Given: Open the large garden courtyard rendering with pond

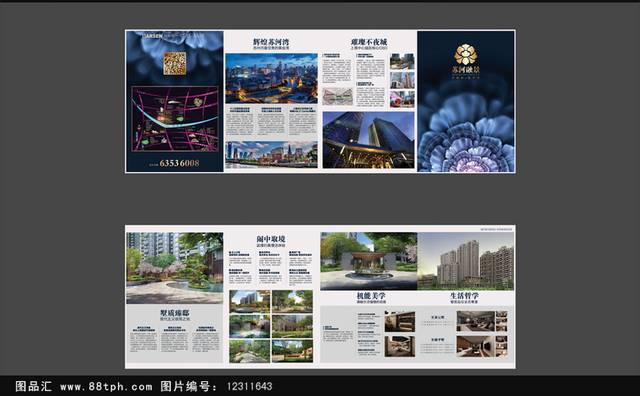Looking at the screenshot, I should coord(175,268).
